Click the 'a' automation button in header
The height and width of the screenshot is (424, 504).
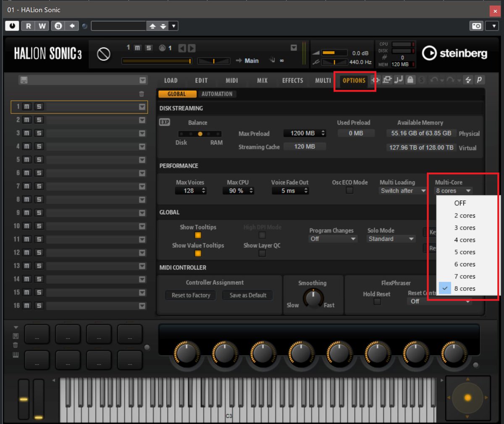tap(58, 26)
